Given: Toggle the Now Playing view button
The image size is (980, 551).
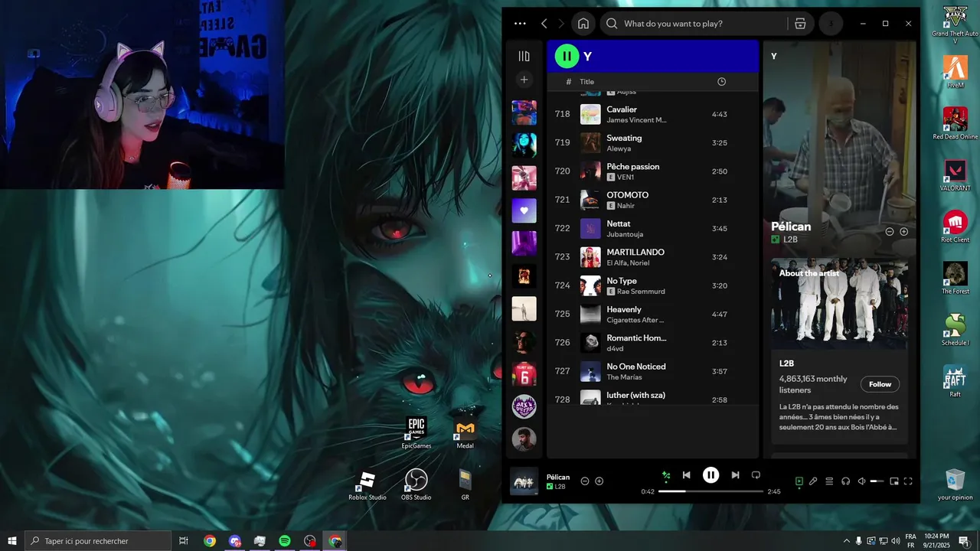Looking at the screenshot, I should coord(799,481).
